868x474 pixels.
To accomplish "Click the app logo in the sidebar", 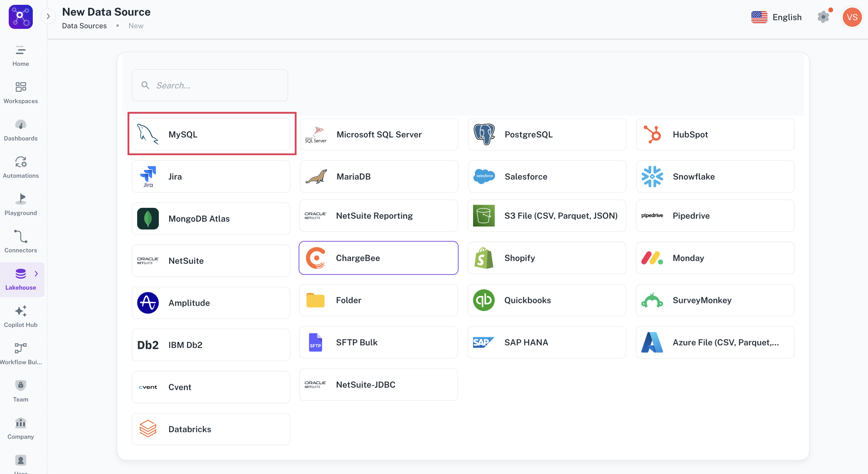I will [20, 17].
